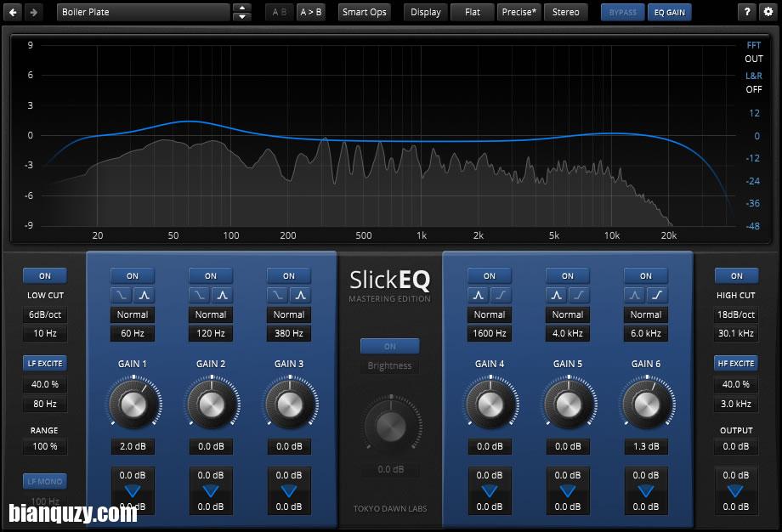Enable the HF EXCITE button

coord(736,364)
